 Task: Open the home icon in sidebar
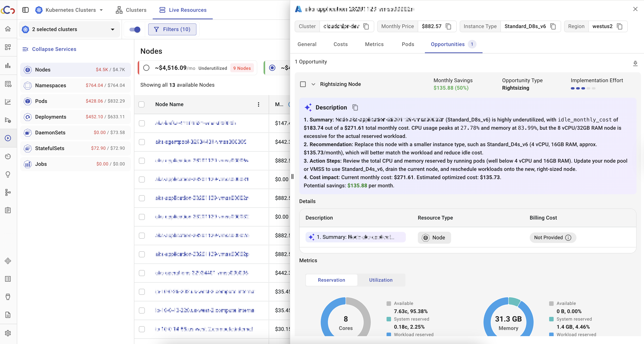pos(8,29)
